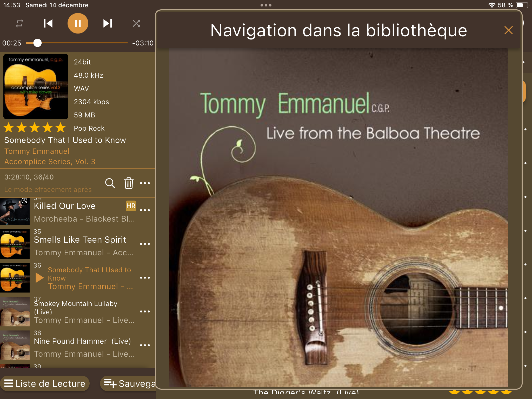Skip to the next track

click(x=108, y=23)
